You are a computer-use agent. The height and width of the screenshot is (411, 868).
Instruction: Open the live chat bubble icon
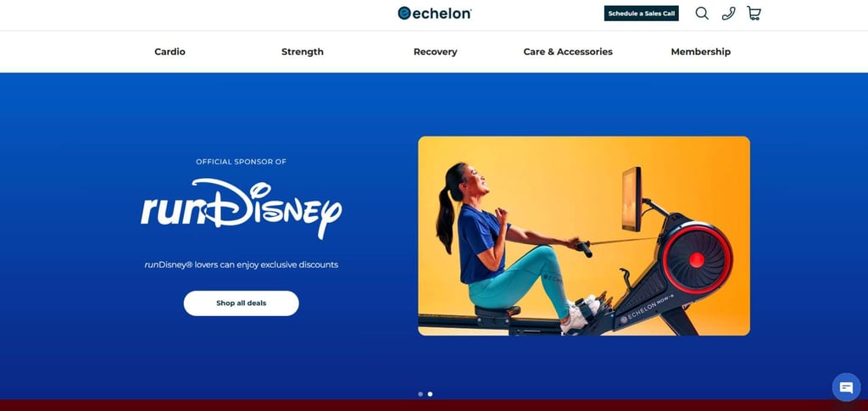pos(846,387)
